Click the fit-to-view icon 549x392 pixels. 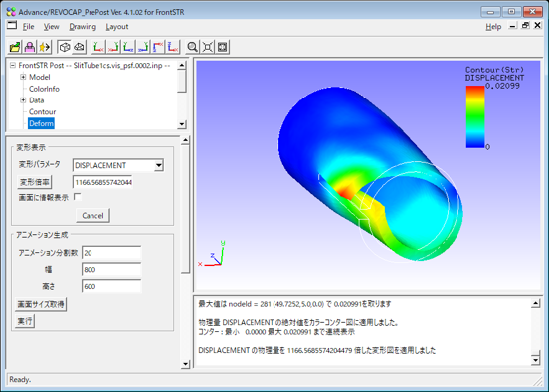tap(207, 47)
